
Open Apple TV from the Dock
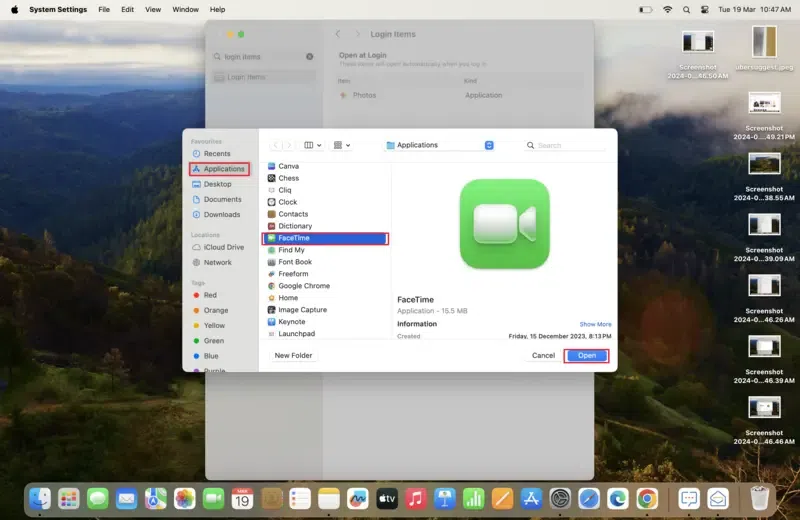coord(387,499)
